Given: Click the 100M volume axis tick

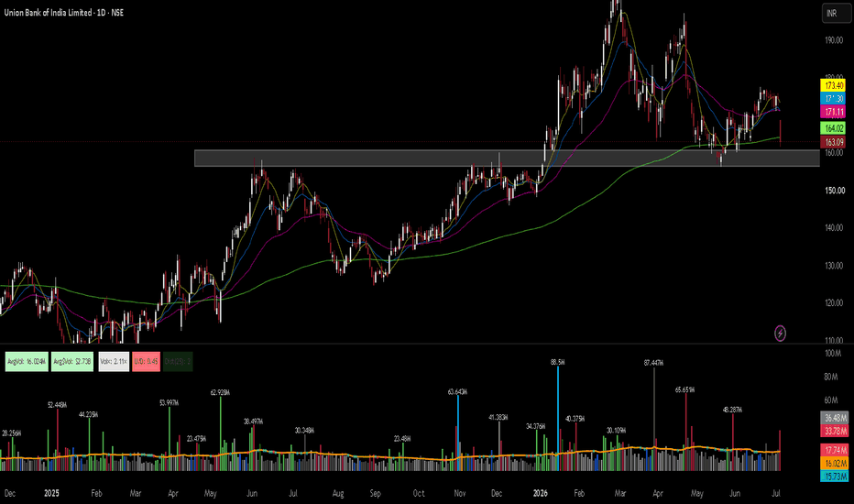Looking at the screenshot, I should click(x=832, y=353).
